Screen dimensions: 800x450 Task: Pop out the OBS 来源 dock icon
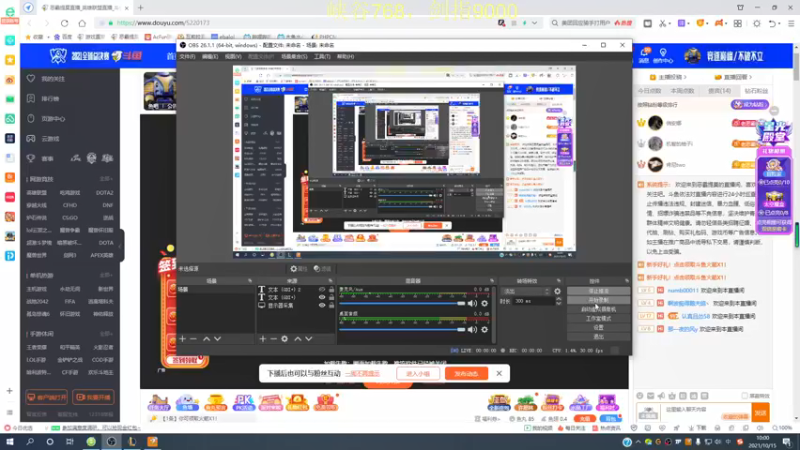click(331, 281)
